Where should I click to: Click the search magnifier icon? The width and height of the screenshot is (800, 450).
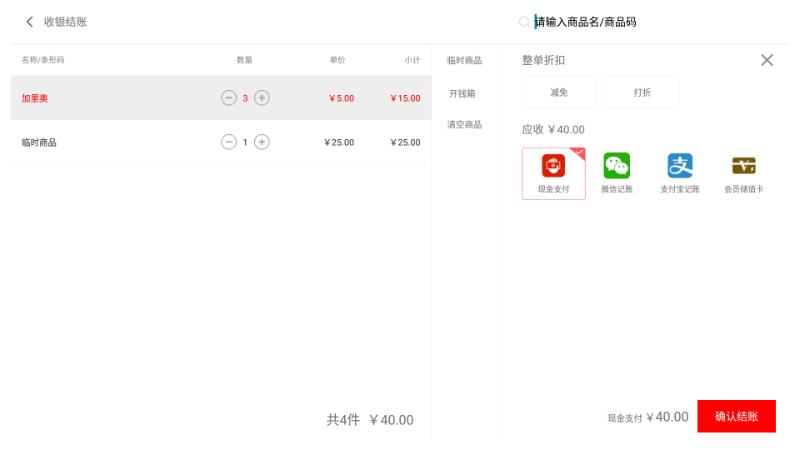pos(524,22)
